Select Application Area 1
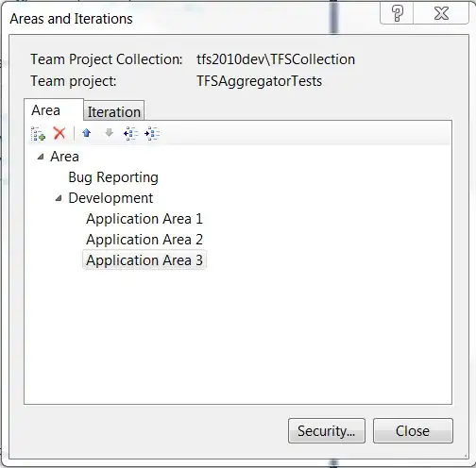The image size is (476, 468). click(x=144, y=219)
